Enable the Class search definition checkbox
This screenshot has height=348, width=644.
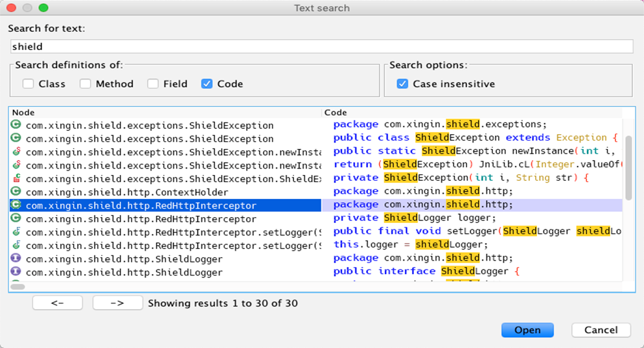tap(28, 84)
